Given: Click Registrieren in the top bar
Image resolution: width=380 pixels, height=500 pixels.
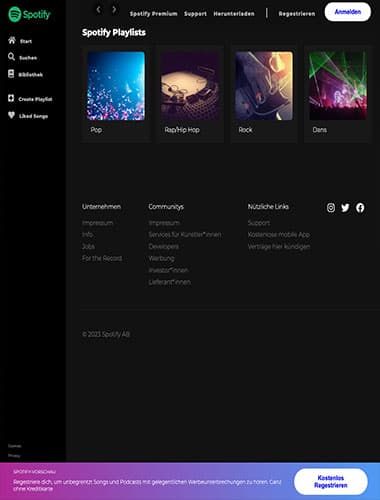Looking at the screenshot, I should [x=297, y=14].
